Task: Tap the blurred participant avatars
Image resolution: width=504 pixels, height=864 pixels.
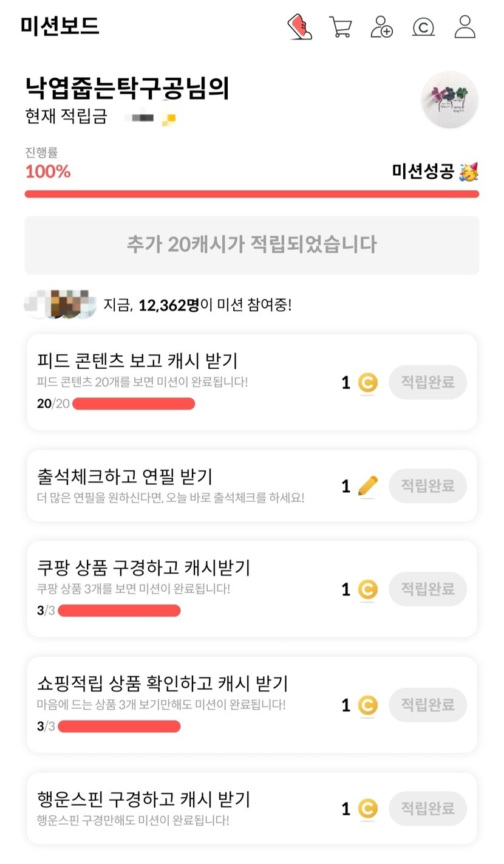Action: click(61, 304)
